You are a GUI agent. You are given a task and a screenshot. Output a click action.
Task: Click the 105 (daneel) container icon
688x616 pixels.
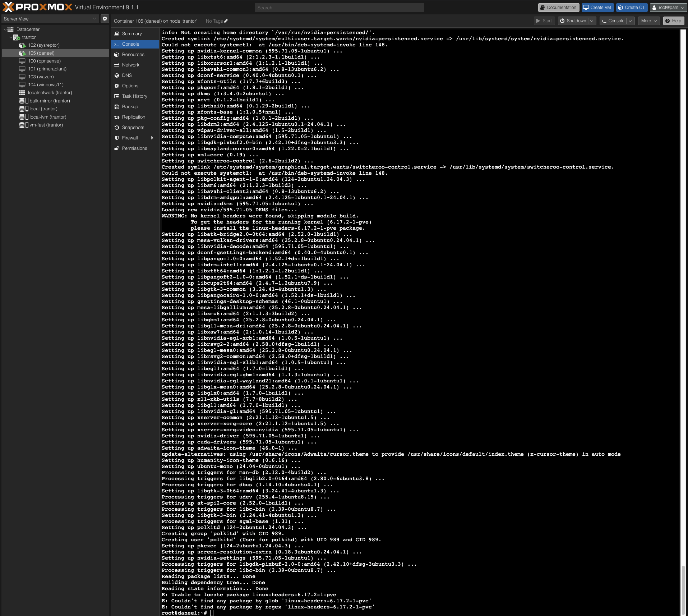22,53
